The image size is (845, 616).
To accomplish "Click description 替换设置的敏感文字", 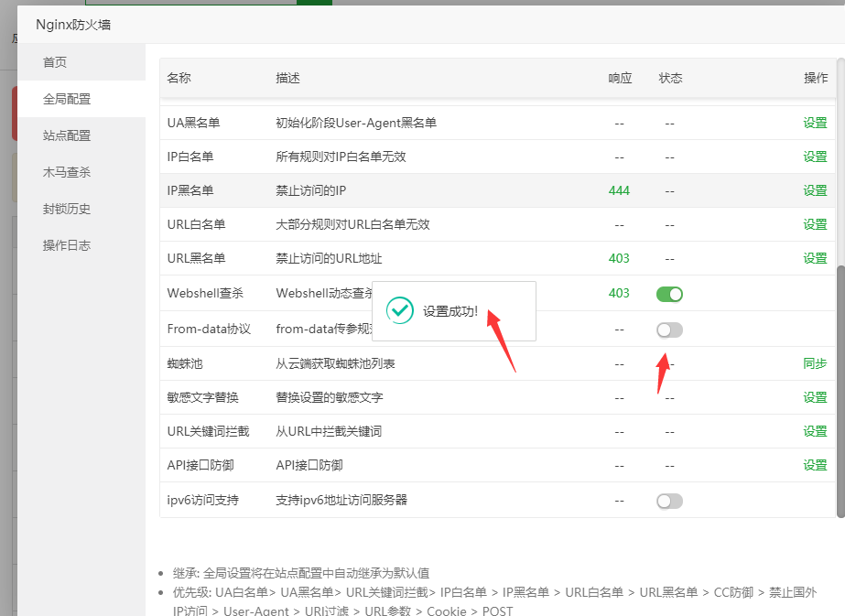I will click(330, 398).
